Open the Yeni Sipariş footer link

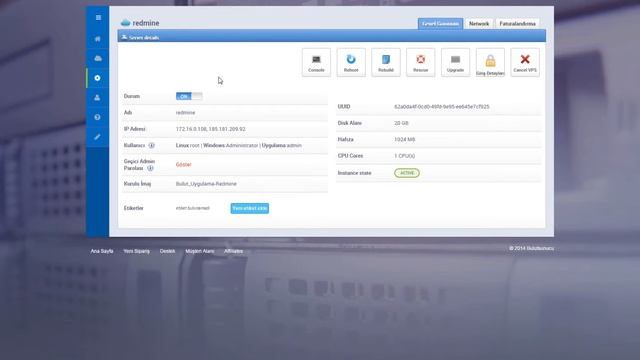click(x=137, y=251)
